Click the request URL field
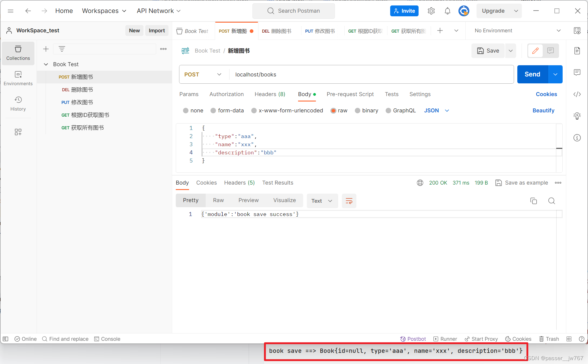 [x=371, y=75]
